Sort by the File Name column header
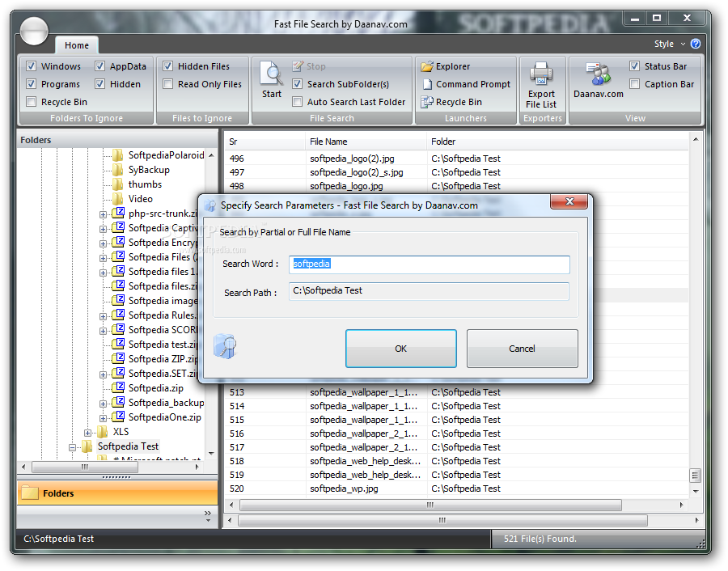The height and width of the screenshot is (571, 728). 366,142
